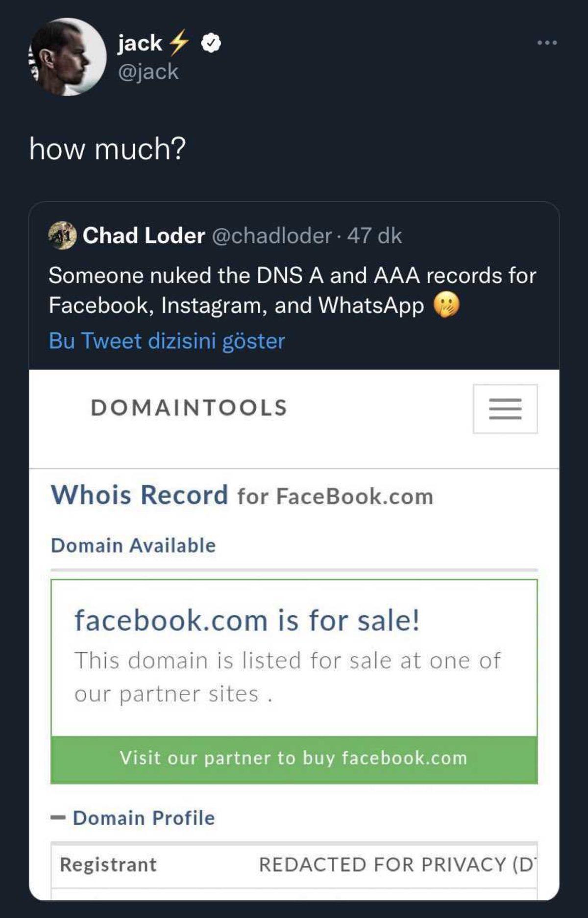Click the hand-over-mouth emoji in quoted tweet

coord(446,305)
